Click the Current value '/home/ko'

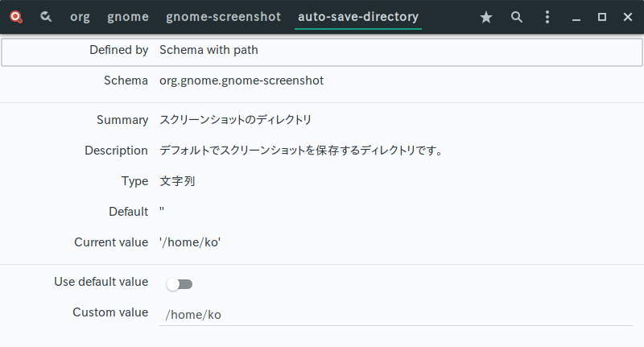[190, 242]
